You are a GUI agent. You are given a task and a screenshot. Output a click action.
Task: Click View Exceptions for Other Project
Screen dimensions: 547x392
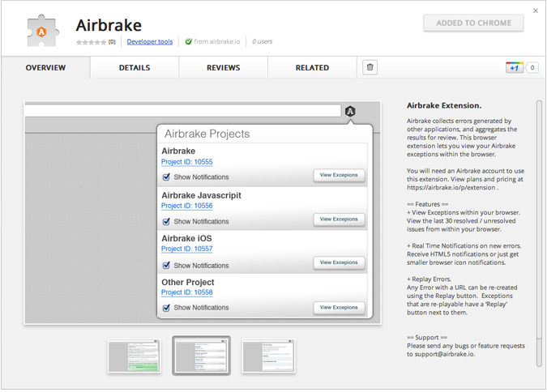tap(339, 308)
